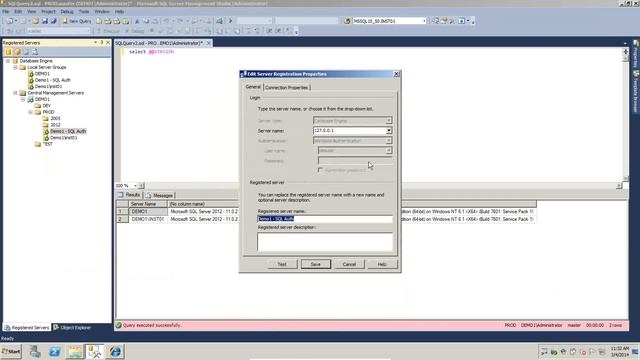Close the Registered Servers panel

coord(108,42)
